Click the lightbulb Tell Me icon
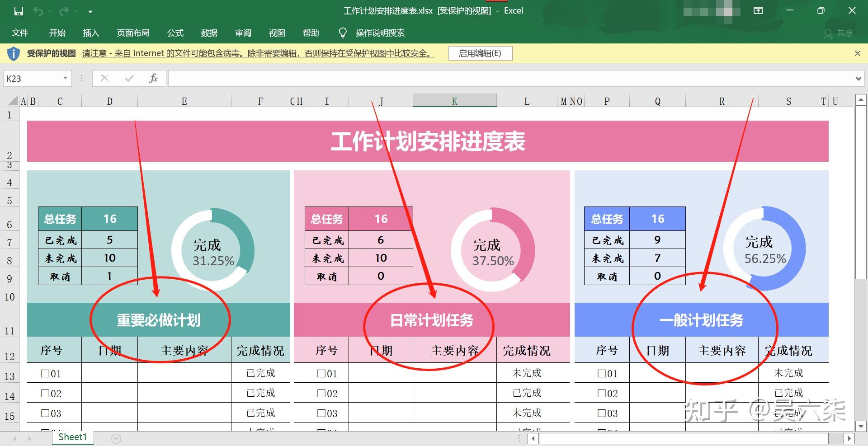868x446 pixels. pos(343,33)
